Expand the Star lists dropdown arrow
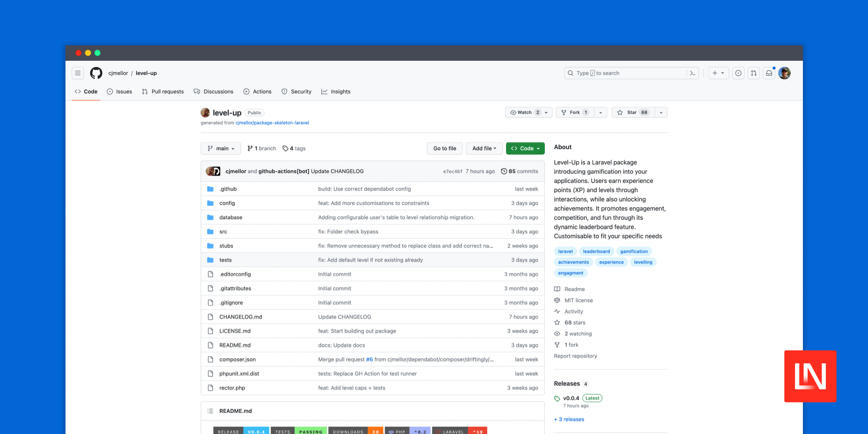 [x=661, y=112]
